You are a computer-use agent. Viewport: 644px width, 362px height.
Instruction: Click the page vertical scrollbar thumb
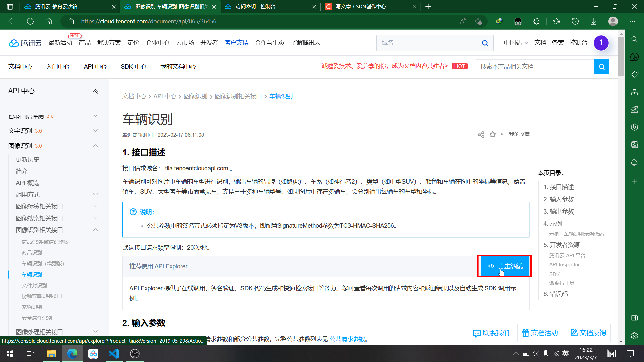point(621,56)
